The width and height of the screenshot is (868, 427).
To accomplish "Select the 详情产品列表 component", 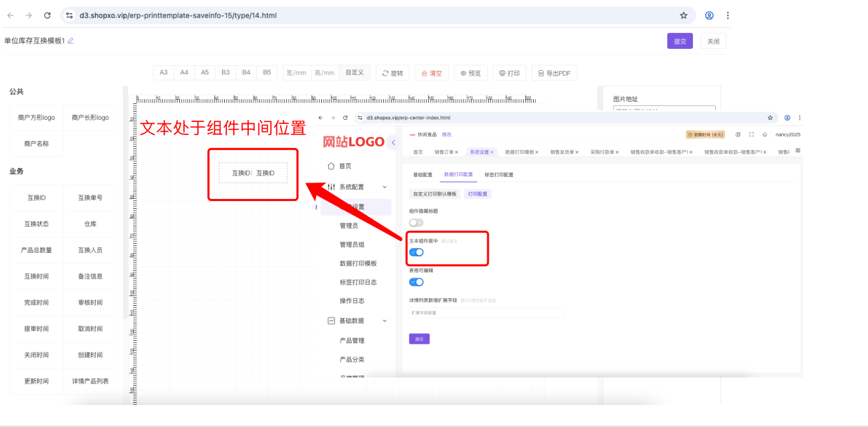I will (90, 381).
